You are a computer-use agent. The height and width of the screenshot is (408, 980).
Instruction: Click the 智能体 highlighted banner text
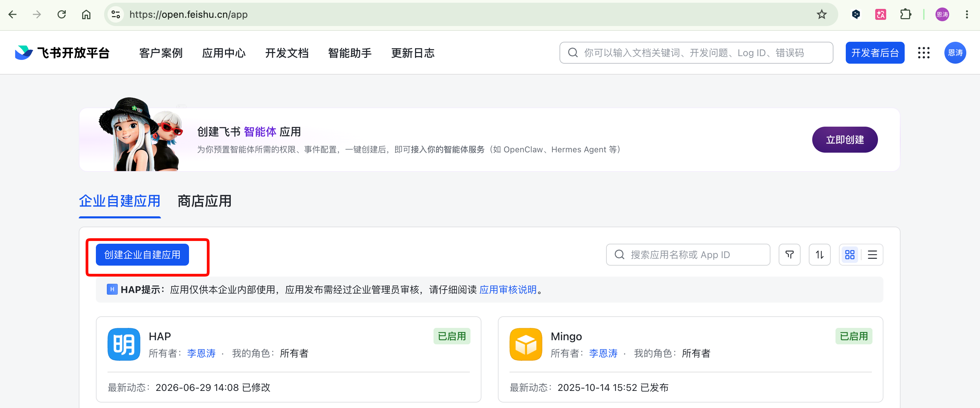coord(260,131)
